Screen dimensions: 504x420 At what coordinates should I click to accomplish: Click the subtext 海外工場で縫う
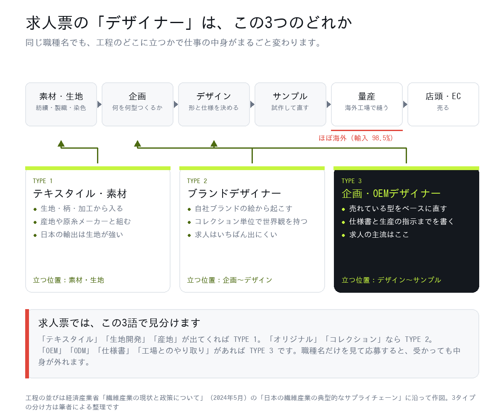[x=367, y=108]
